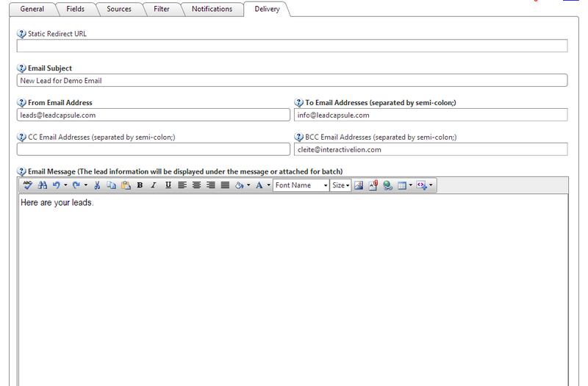Screen dimensions: 588x386
Task: Switch to the Notifications tab
Action: coord(212,10)
